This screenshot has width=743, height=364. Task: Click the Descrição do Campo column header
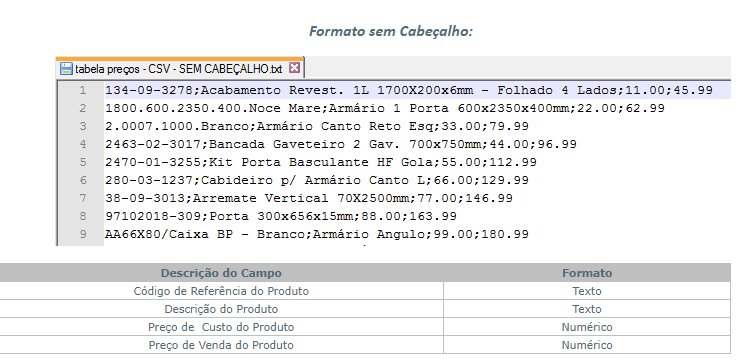(221, 273)
